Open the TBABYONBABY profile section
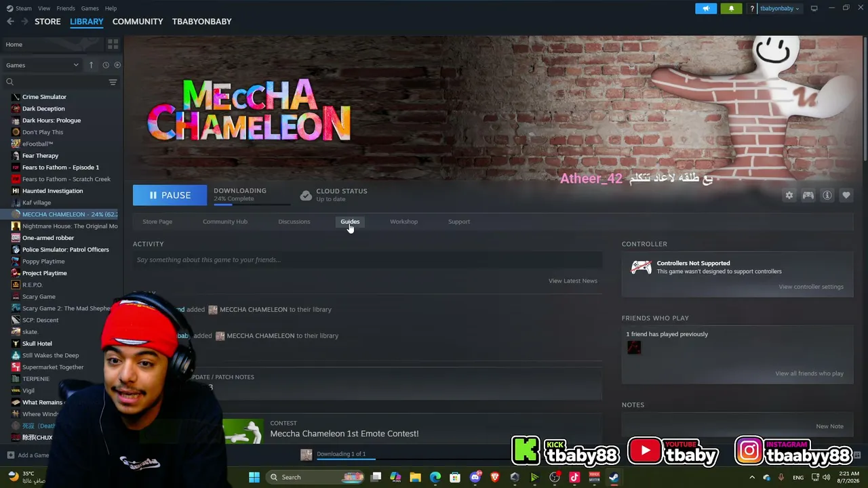This screenshot has height=488, width=868. 202,22
